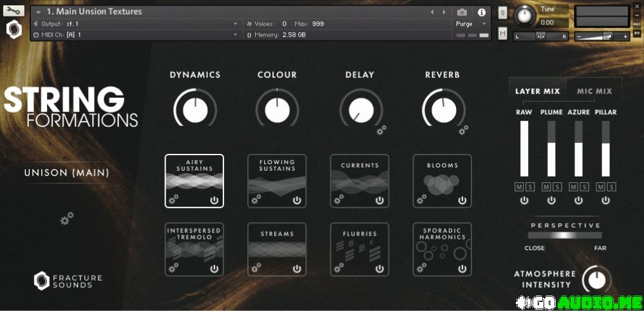Viewport: 644px width, 311px height.
Task: Click the Max voices 999 value
Action: pyautogui.click(x=318, y=24)
